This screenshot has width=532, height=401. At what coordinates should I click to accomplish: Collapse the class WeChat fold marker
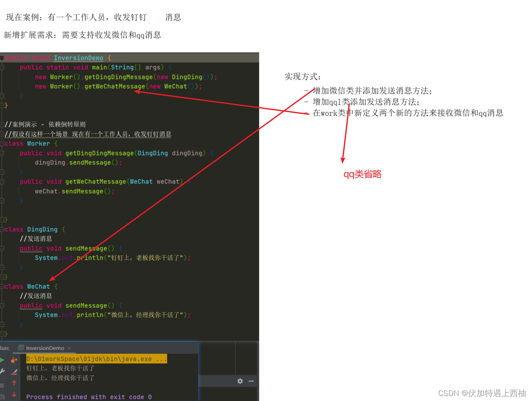2,287
